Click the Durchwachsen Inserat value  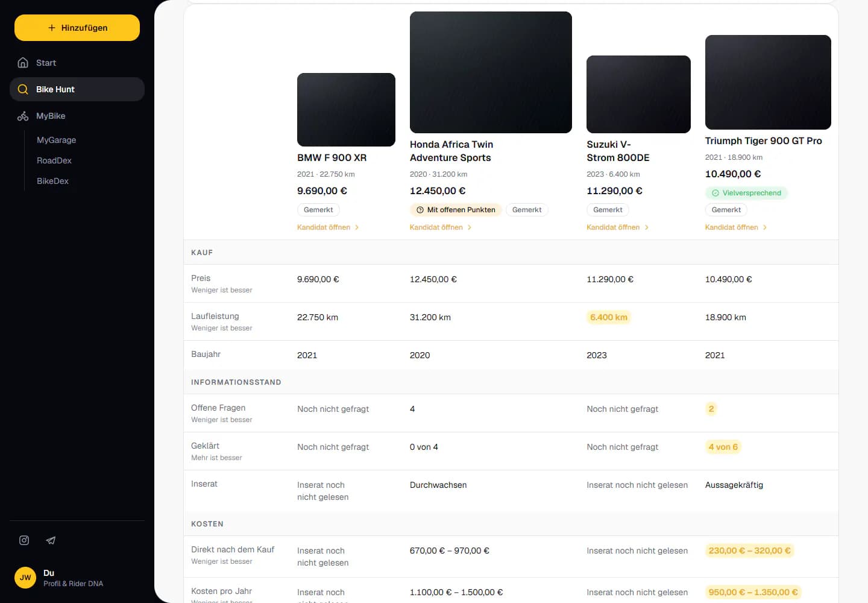438,485
